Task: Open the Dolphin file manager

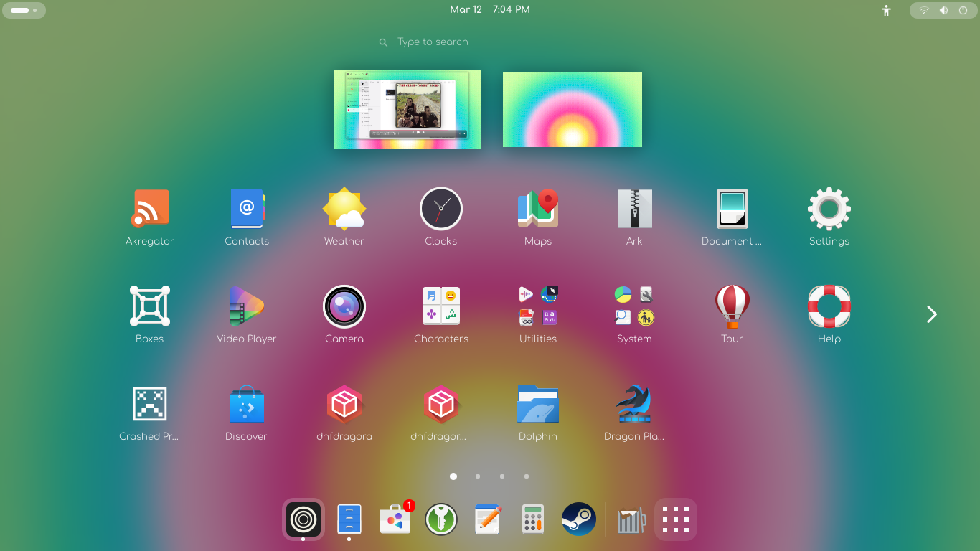Action: (x=537, y=402)
